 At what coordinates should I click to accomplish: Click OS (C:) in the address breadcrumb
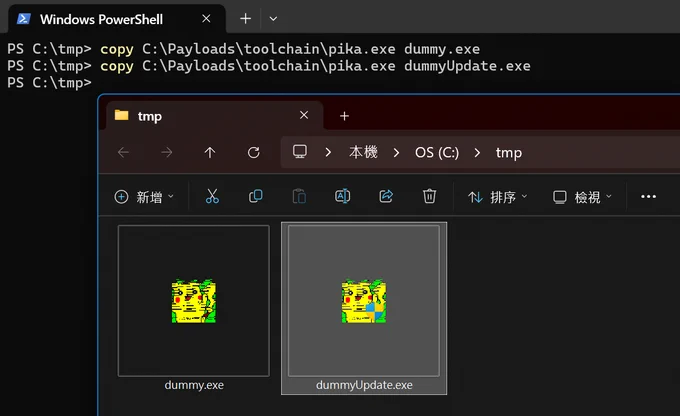[x=437, y=152]
